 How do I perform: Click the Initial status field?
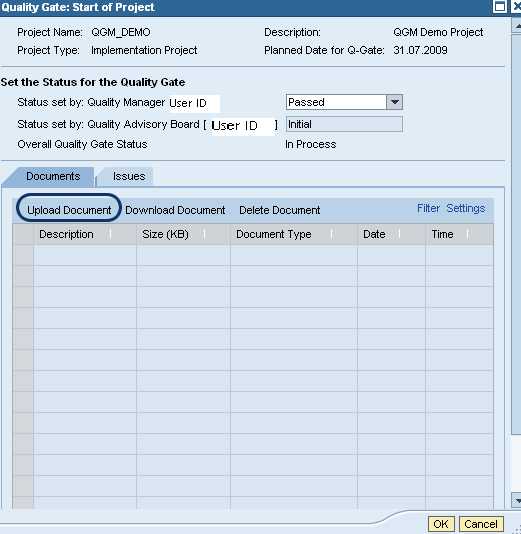click(344, 124)
